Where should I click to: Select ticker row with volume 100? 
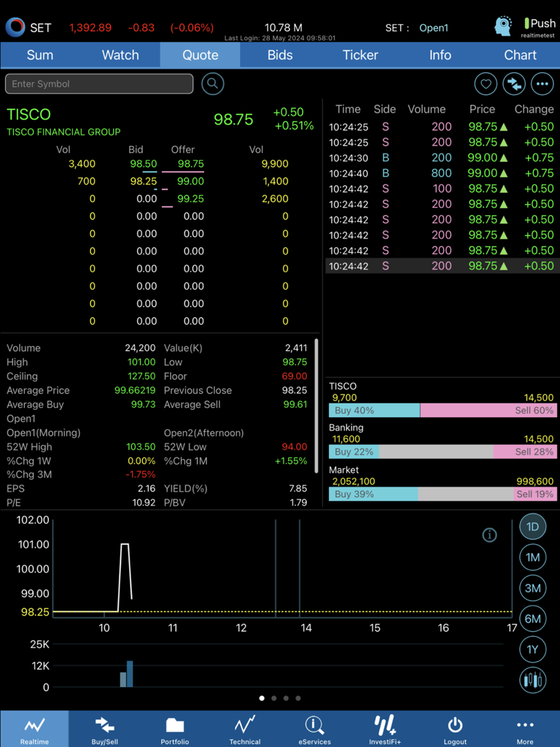pos(441,189)
